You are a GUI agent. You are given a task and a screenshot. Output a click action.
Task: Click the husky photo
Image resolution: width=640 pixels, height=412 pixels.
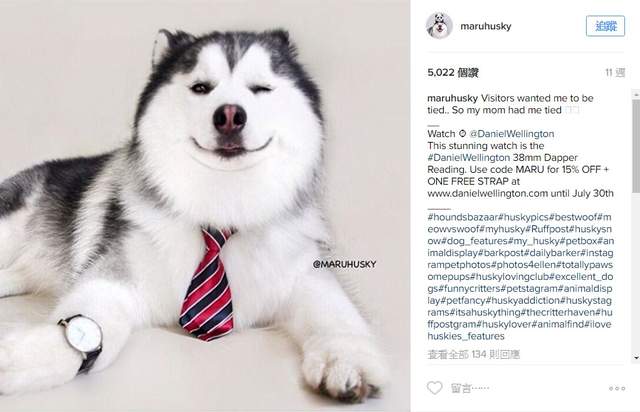pos(205,206)
